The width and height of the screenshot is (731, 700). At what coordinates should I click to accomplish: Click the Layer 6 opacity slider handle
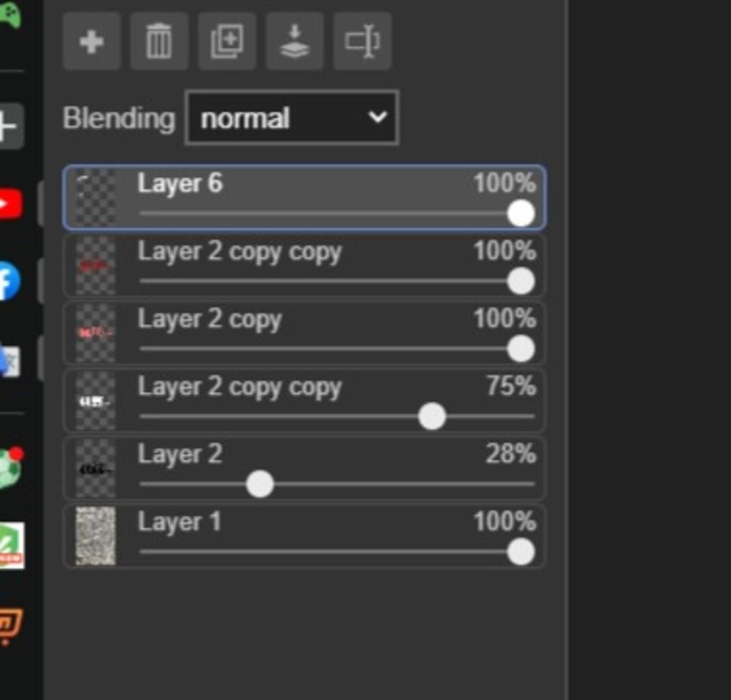521,213
